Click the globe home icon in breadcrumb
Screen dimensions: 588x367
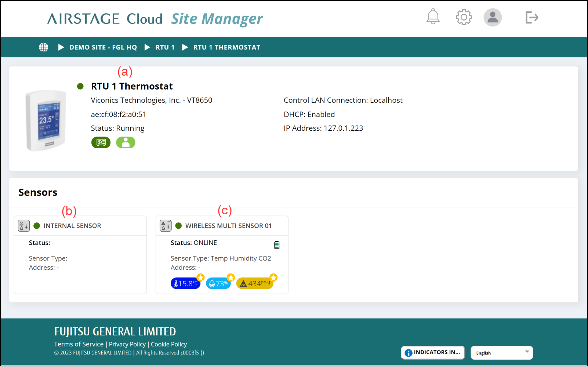tap(44, 47)
